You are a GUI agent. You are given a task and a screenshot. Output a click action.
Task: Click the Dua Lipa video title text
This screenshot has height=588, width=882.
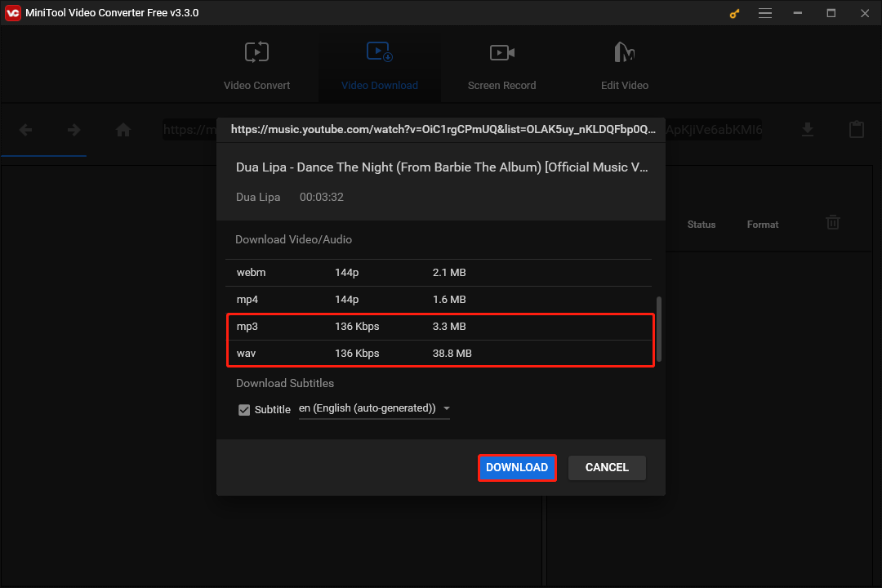pyautogui.click(x=442, y=167)
